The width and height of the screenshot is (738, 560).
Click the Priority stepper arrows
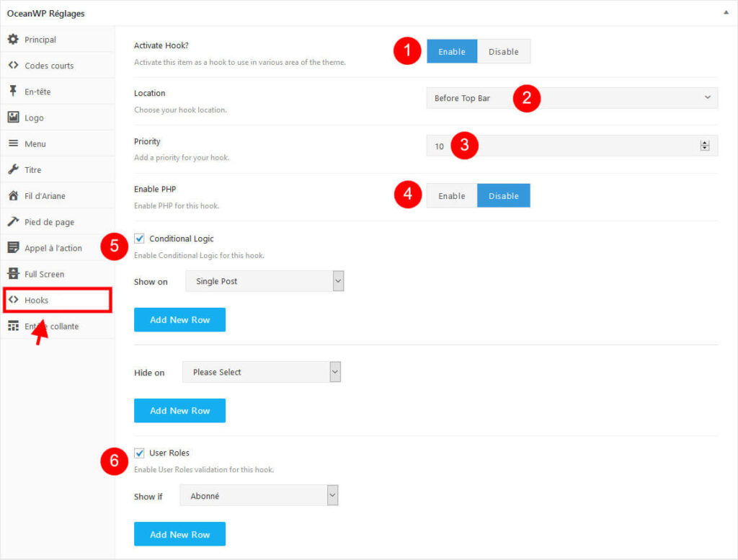[x=705, y=146]
